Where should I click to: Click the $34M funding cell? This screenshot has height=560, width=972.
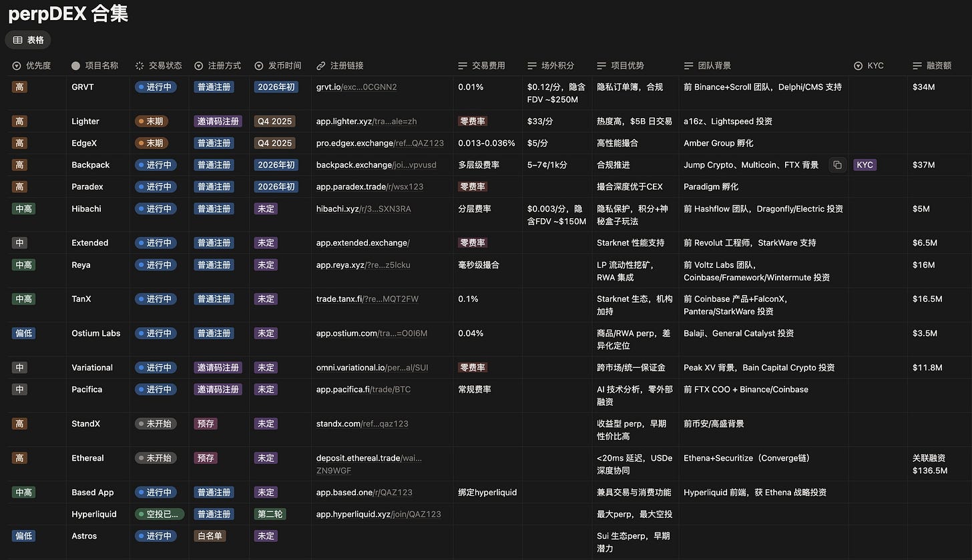click(x=939, y=93)
